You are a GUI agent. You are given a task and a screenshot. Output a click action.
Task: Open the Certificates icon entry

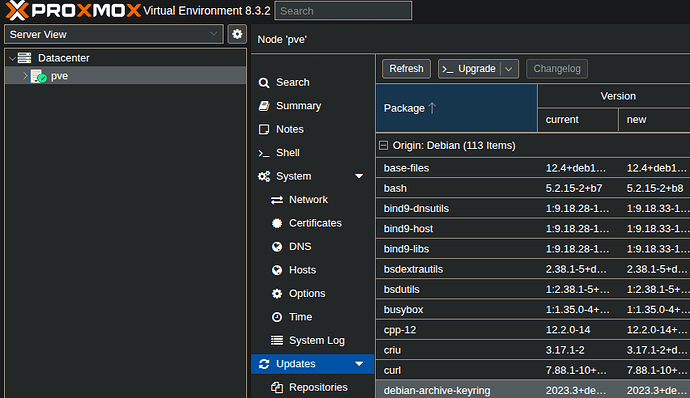point(277,223)
